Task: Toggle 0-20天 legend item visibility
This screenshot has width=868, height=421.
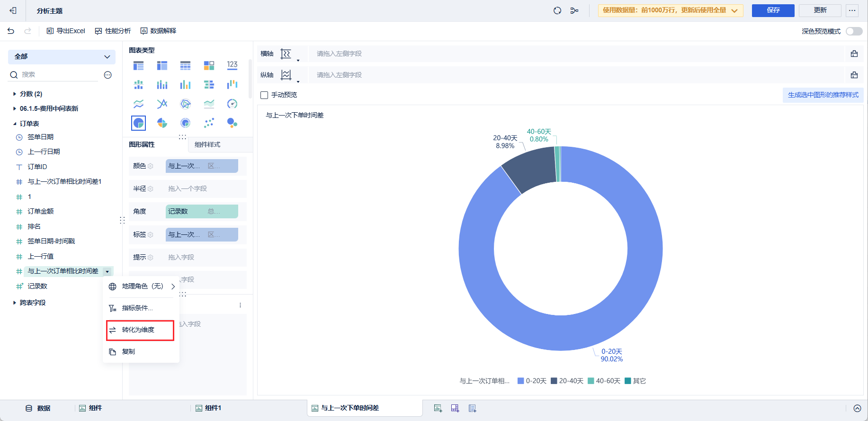Action: [532, 381]
